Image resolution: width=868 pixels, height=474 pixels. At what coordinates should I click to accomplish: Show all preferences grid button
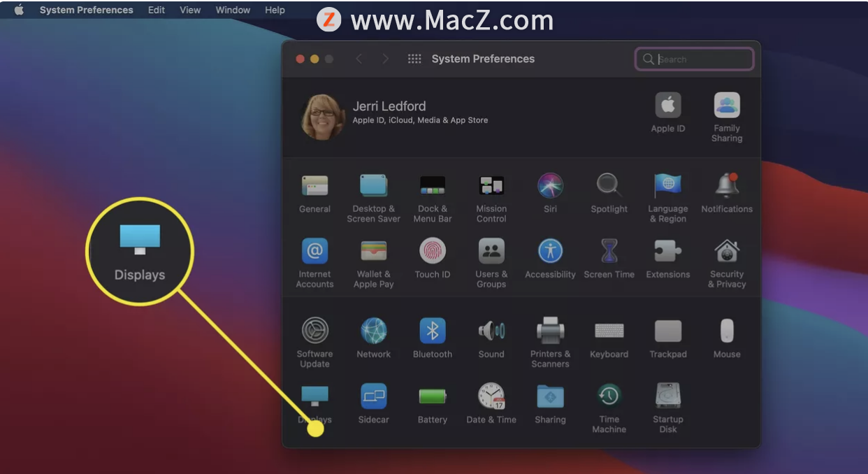414,59
